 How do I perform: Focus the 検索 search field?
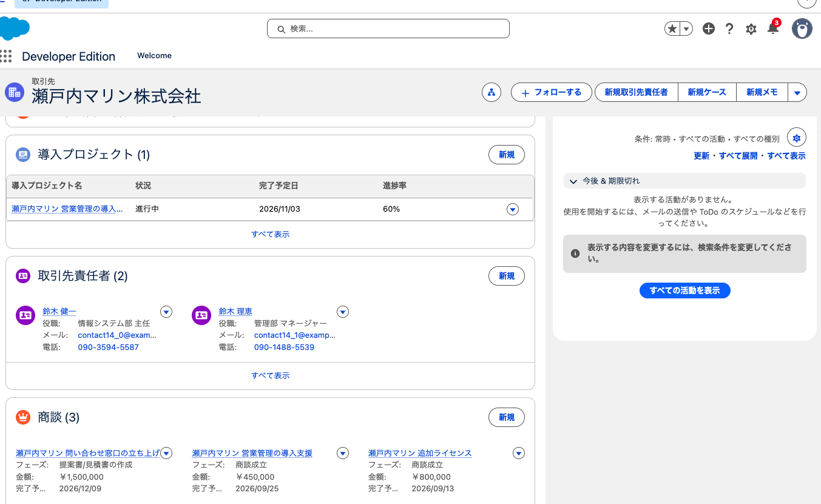click(x=388, y=29)
